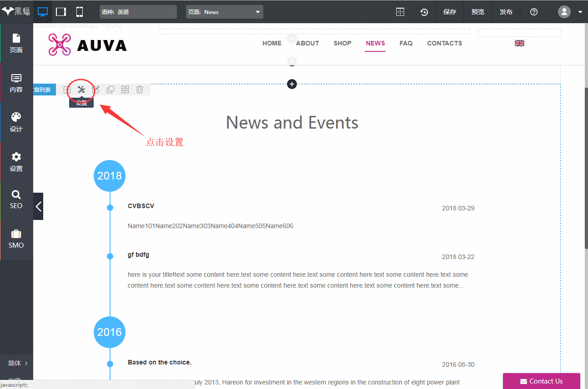Click the wrench settings icon in module toolbar

coord(81,90)
